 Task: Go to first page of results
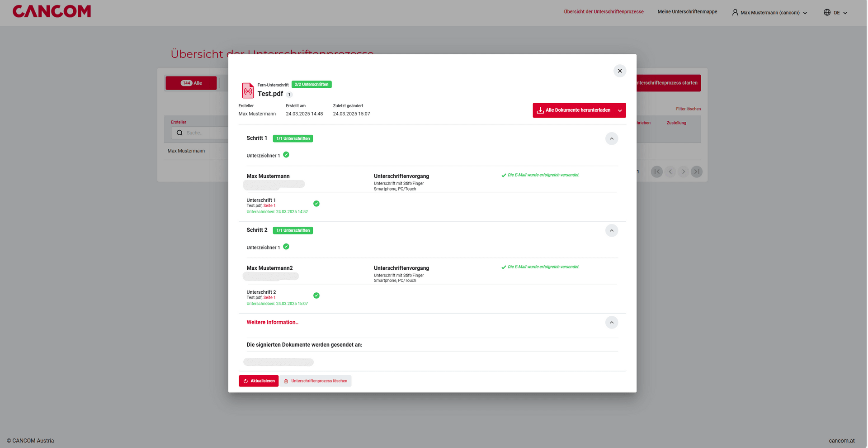pos(656,172)
